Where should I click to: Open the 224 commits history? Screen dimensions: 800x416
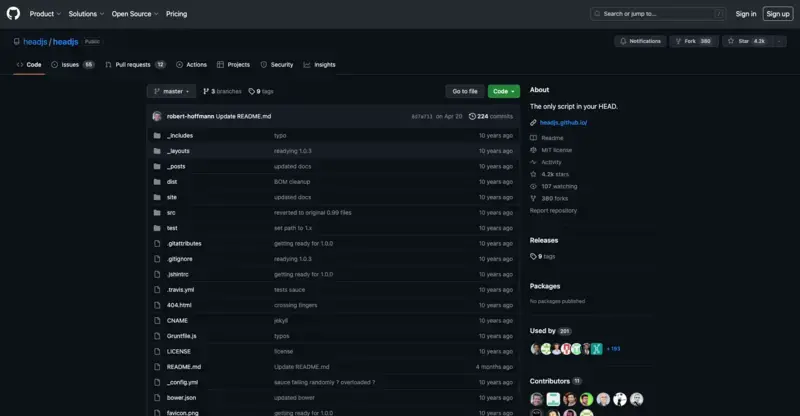pos(491,116)
